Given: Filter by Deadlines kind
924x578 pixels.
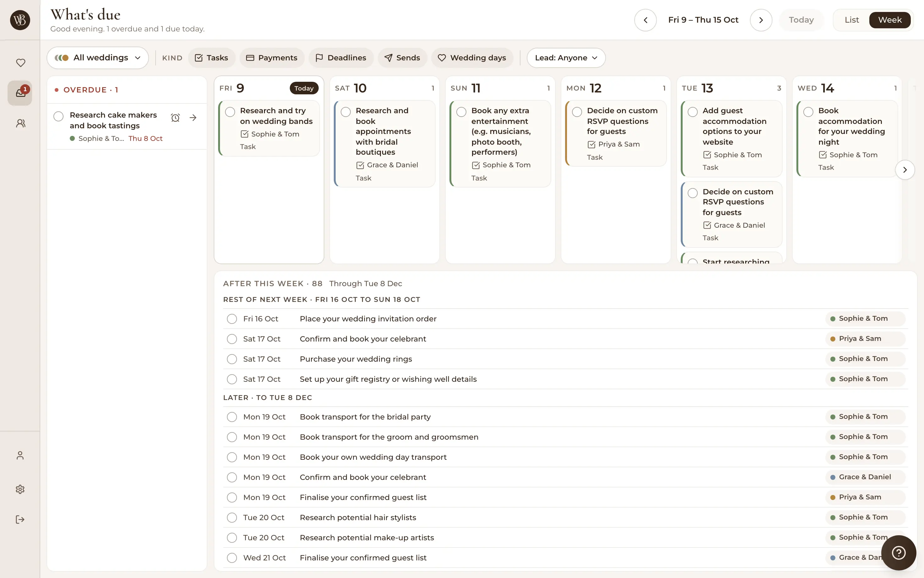Looking at the screenshot, I should tap(341, 58).
